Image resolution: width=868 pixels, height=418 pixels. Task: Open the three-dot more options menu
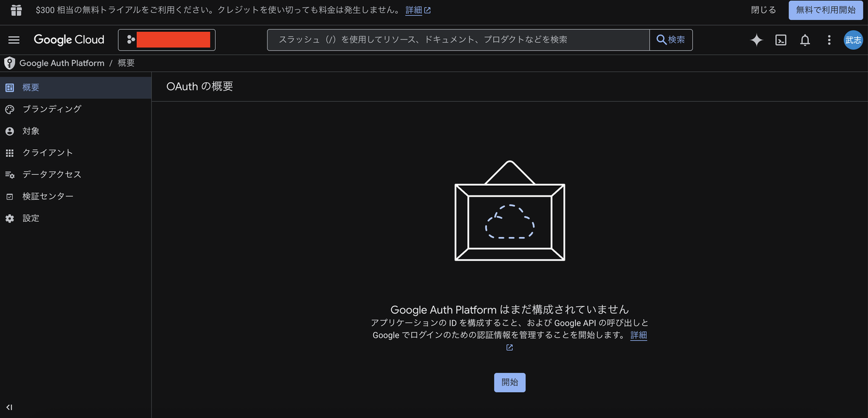click(x=829, y=40)
